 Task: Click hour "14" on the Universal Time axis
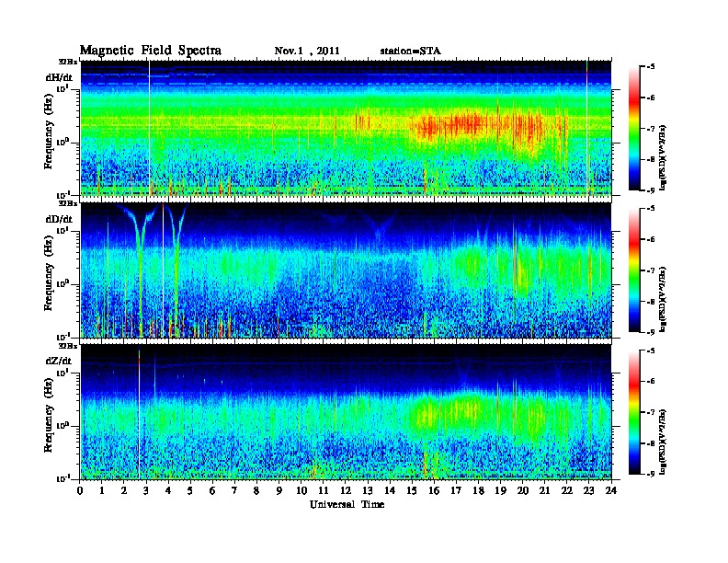(390, 490)
